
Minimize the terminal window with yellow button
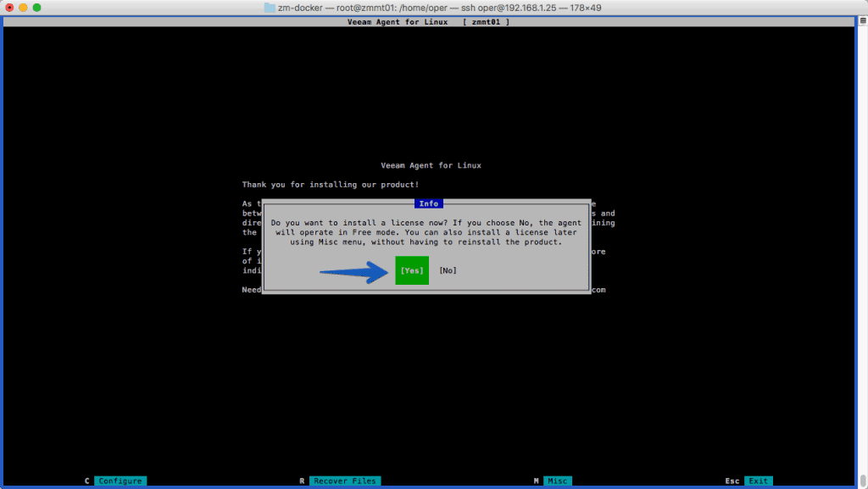(23, 8)
